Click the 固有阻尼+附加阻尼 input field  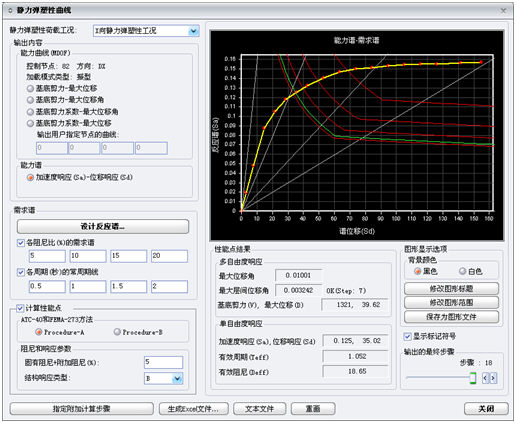(164, 362)
